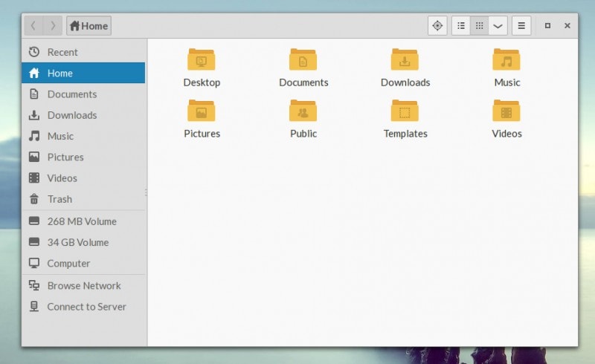
Task: Click the Pictures image icon in sidebar
Action: pyautogui.click(x=34, y=157)
